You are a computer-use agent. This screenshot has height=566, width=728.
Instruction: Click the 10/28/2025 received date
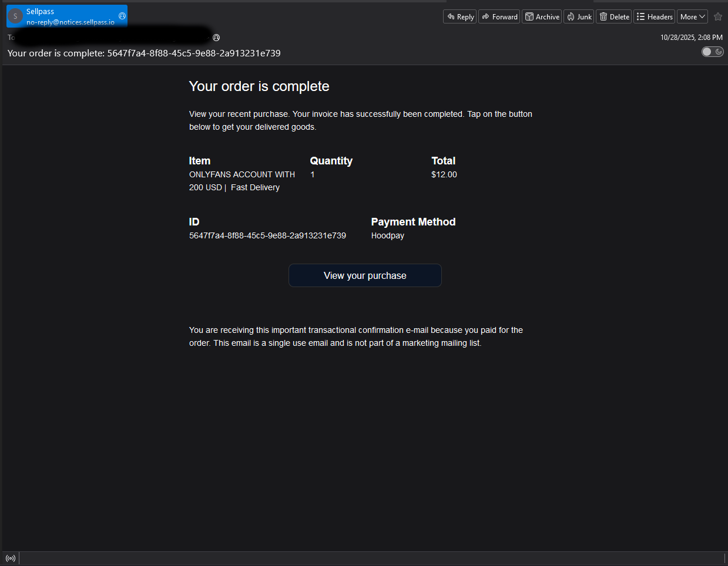[x=691, y=38]
